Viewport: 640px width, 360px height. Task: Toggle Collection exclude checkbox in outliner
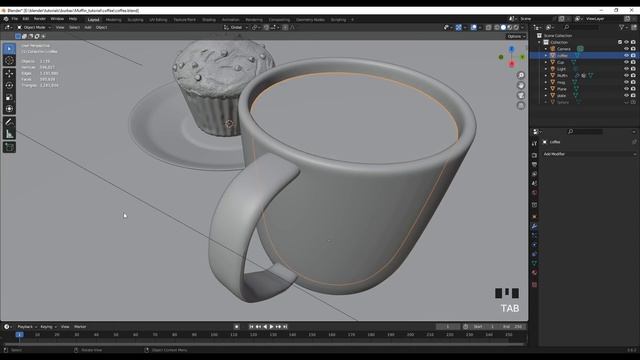(620, 42)
